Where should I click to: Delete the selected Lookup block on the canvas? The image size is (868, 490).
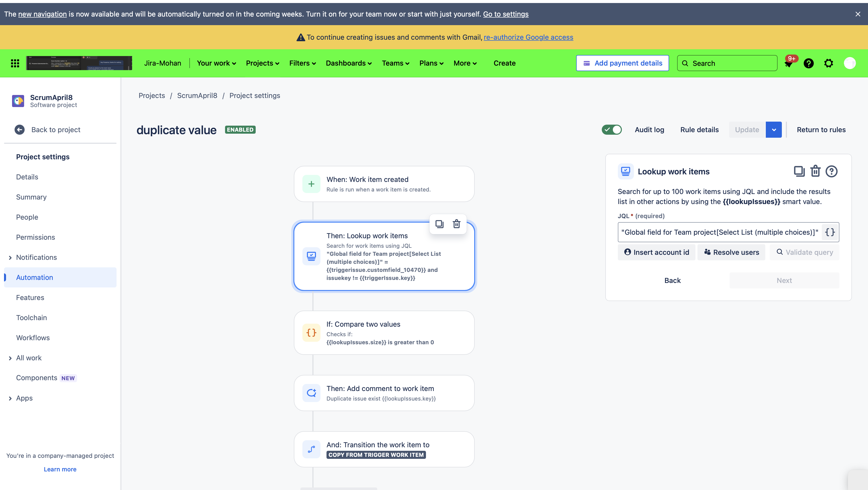(x=457, y=224)
